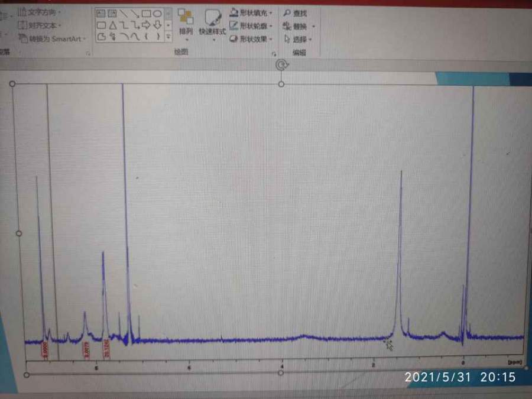Open the 形状填充 (Shape Fill) menu

tap(251, 13)
